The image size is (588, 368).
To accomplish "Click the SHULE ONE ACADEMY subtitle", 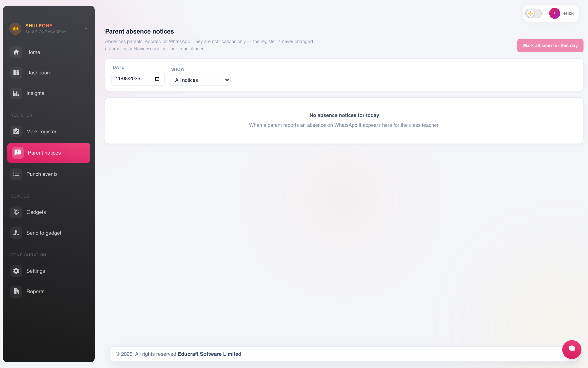I will coord(46,32).
